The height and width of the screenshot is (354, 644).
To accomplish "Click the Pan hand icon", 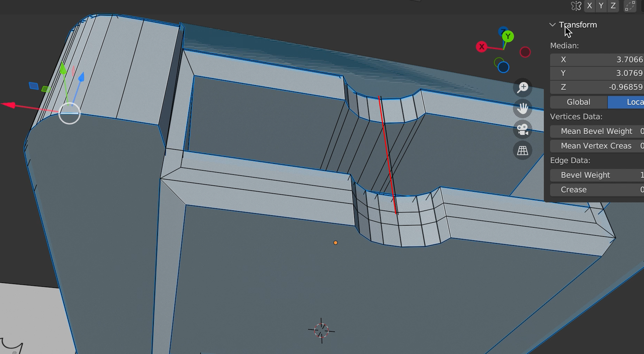I will tap(522, 109).
